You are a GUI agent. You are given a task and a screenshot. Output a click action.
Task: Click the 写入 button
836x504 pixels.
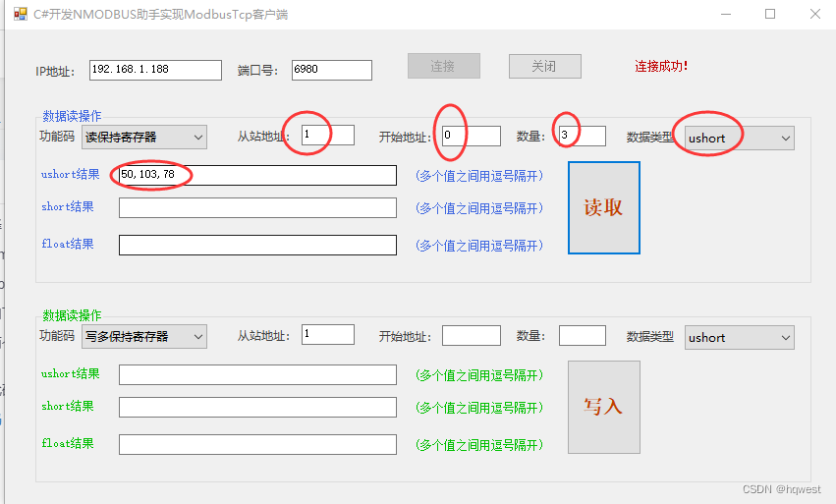click(603, 407)
